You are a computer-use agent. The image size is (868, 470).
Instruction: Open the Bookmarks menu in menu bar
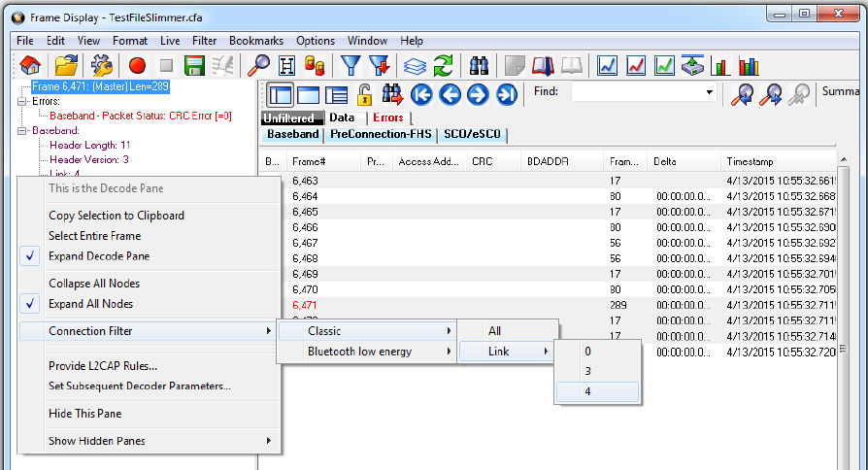(x=256, y=41)
